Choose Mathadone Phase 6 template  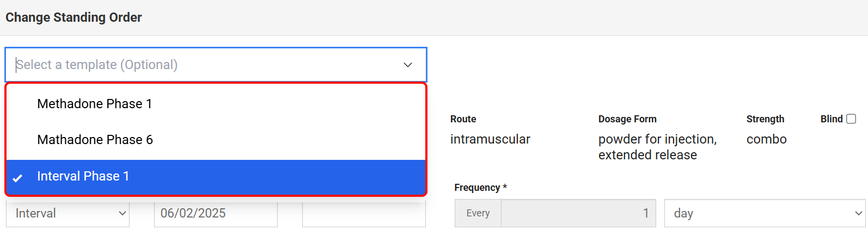tap(95, 140)
